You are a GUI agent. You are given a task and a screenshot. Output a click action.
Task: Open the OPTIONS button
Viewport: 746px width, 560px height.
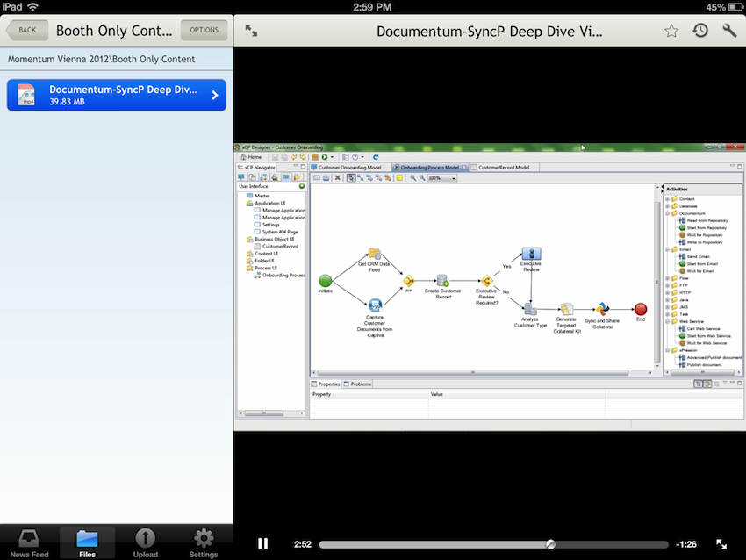coord(204,30)
